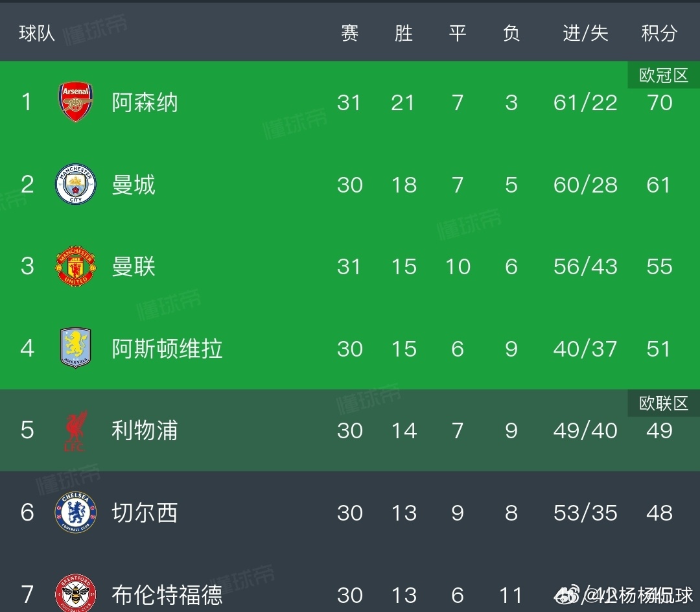Click the 欧联区 zone label
The image size is (700, 612).
(663, 403)
